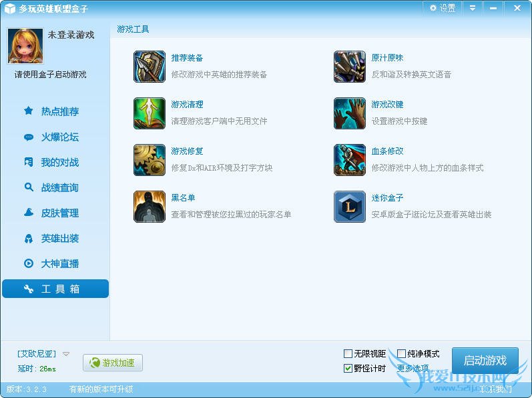Tick the 纯净模式 checkbox
Image resolution: width=532 pixels, height=398 pixels.
(401, 353)
